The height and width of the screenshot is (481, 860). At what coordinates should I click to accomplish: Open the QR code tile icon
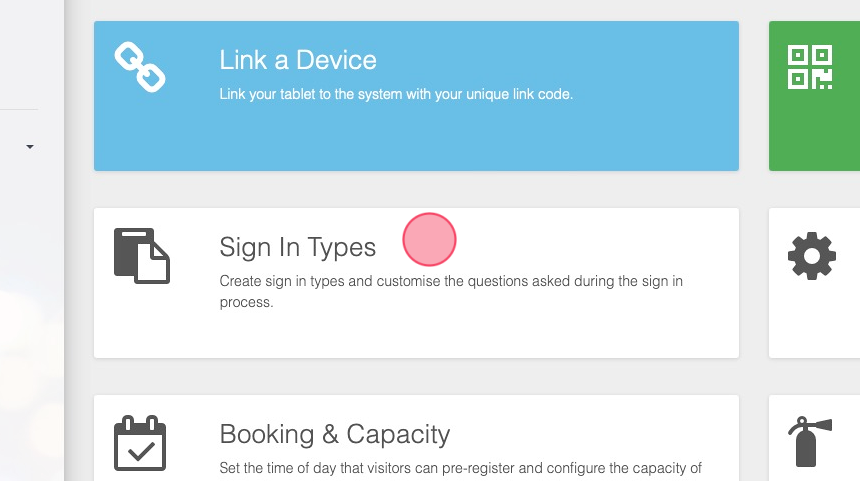click(x=810, y=67)
